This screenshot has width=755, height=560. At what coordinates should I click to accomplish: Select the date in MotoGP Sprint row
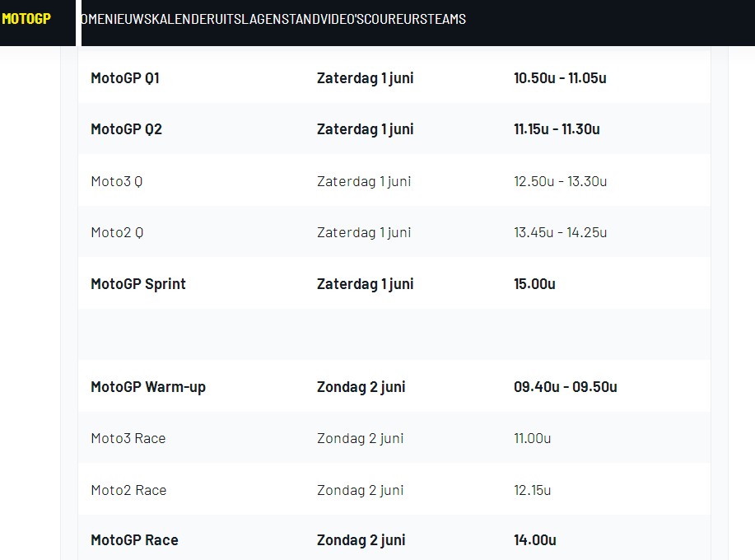pyautogui.click(x=365, y=284)
